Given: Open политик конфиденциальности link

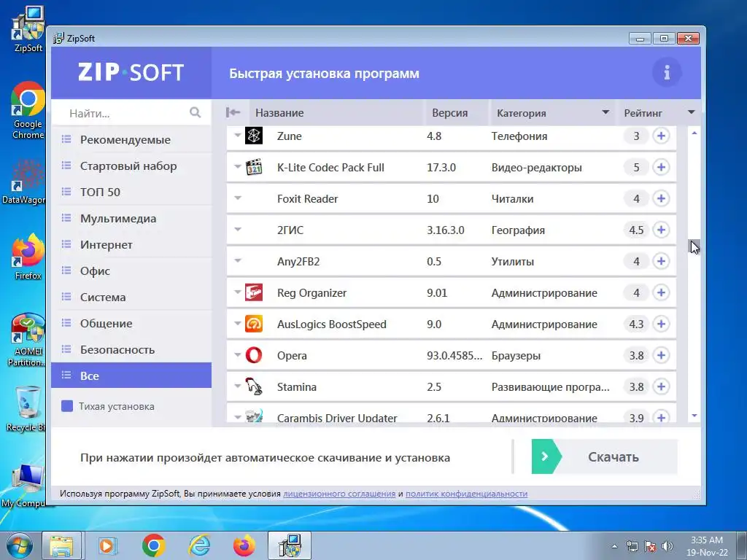Looking at the screenshot, I should click(466, 494).
